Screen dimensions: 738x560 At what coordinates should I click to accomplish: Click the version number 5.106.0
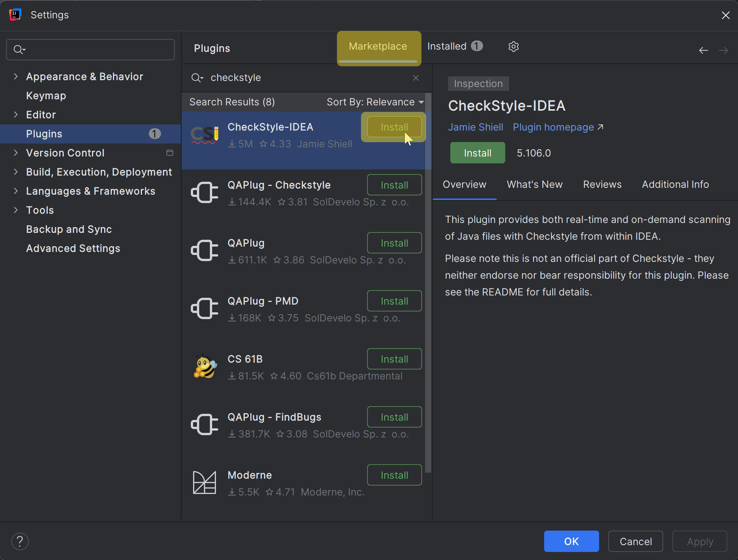tap(534, 153)
